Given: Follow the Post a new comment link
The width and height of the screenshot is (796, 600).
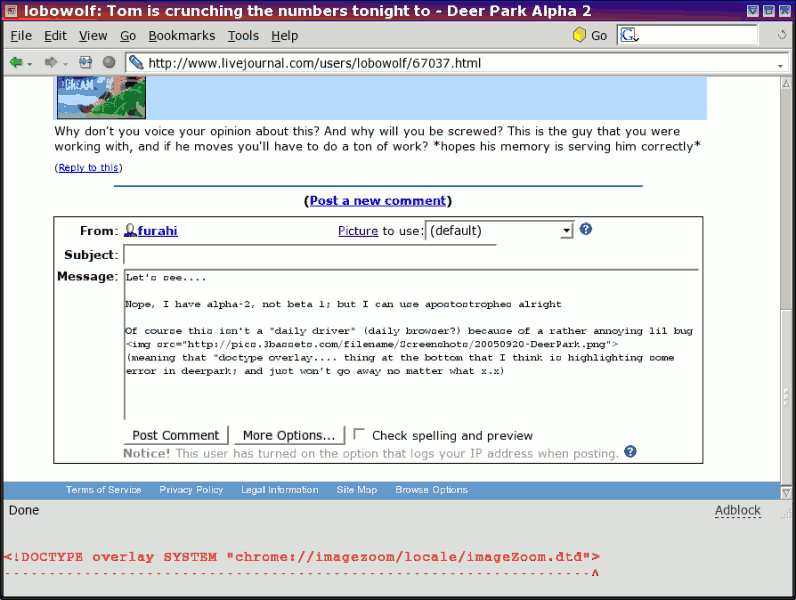Looking at the screenshot, I should [x=377, y=201].
